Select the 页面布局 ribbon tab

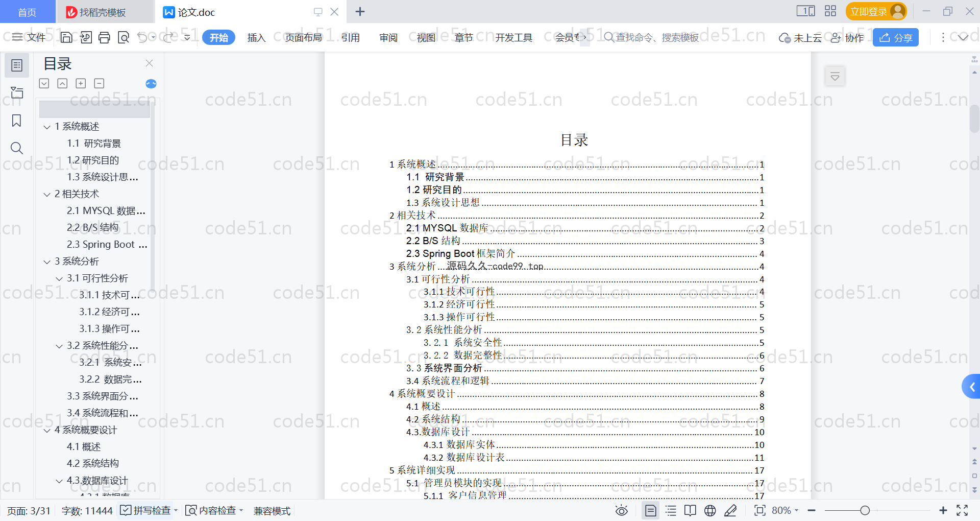(x=303, y=37)
